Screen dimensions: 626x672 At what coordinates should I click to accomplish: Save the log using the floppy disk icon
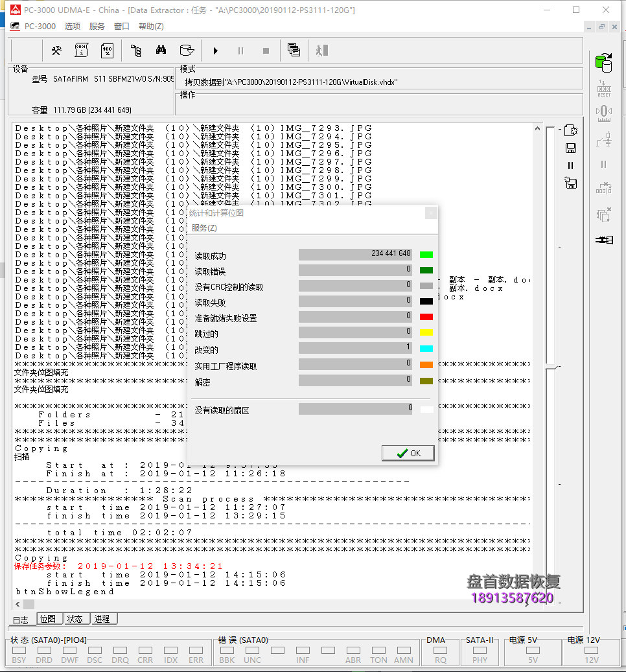pos(571,148)
